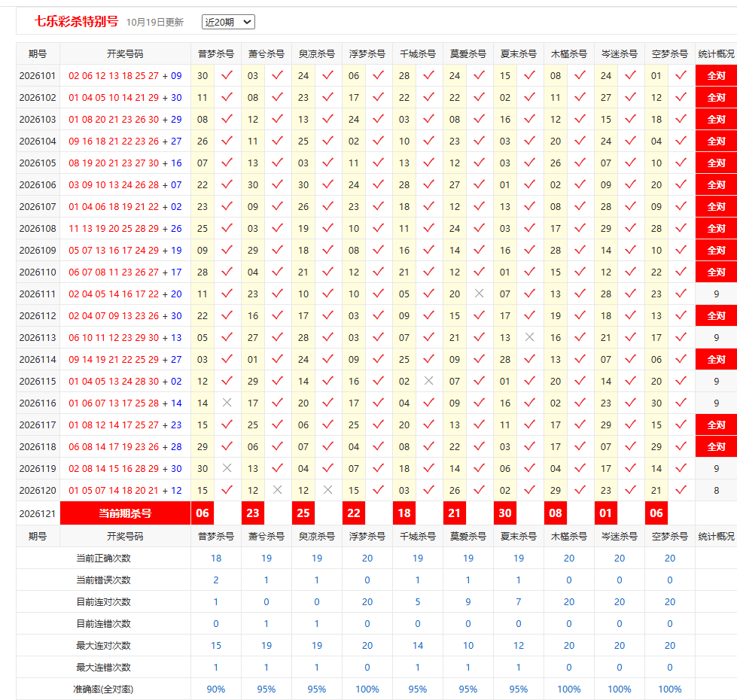Image resolution: width=737 pixels, height=700 pixels.
Task: Click the 12 value in 最大连对次数 row
Action: [519, 646]
